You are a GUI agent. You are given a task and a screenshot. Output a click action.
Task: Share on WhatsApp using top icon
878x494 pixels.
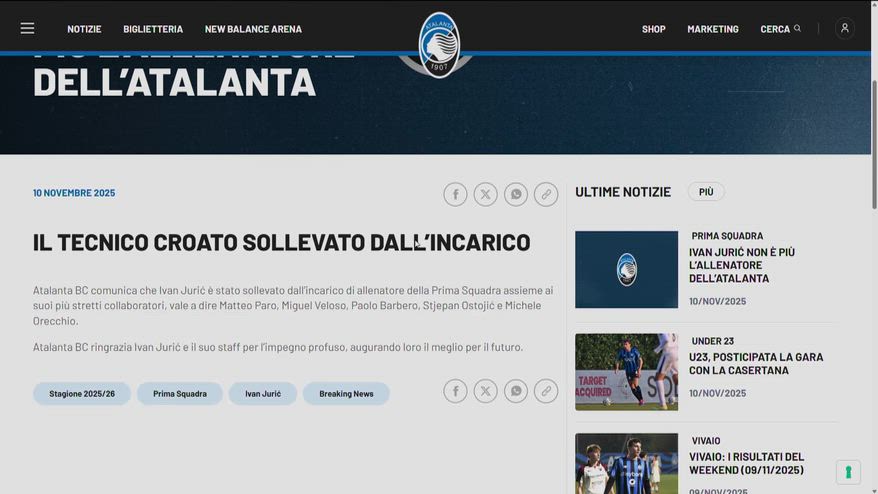pyautogui.click(x=516, y=194)
